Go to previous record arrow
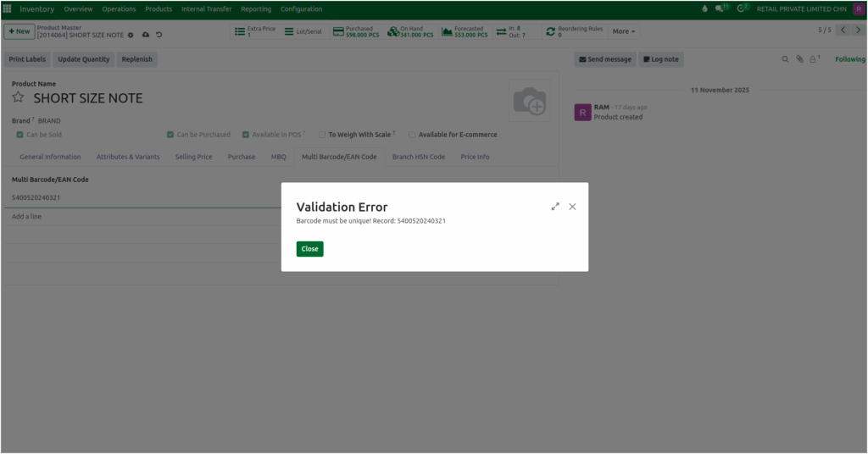This screenshot has height=454, width=868. (843, 30)
